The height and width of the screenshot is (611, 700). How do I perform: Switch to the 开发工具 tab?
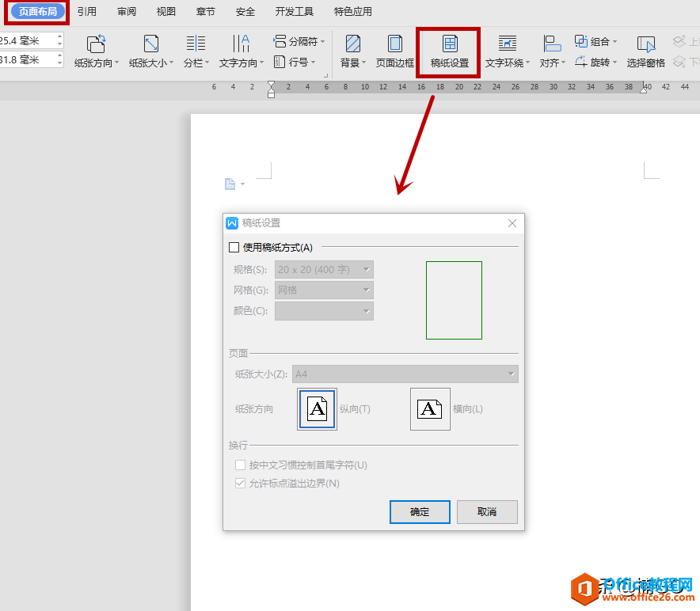click(295, 12)
